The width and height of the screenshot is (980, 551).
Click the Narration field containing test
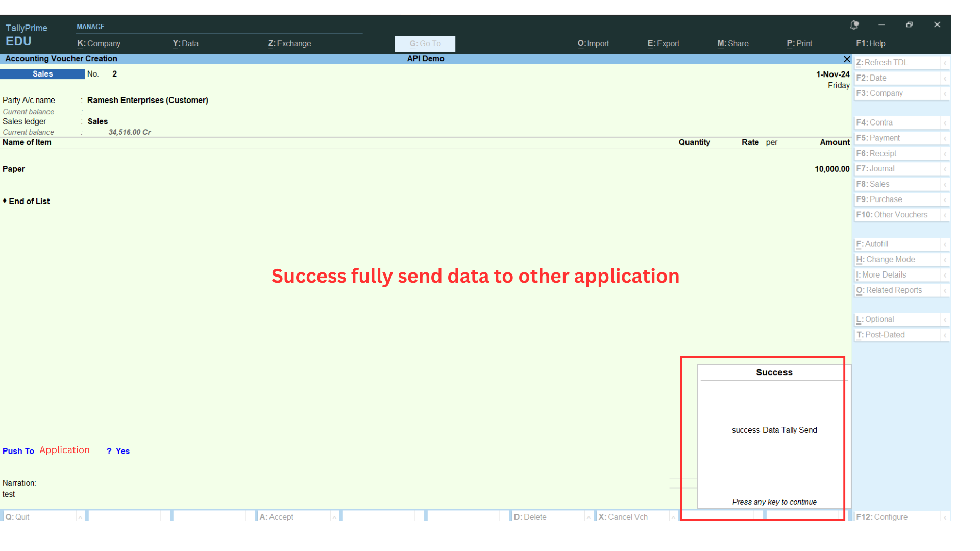[9, 494]
